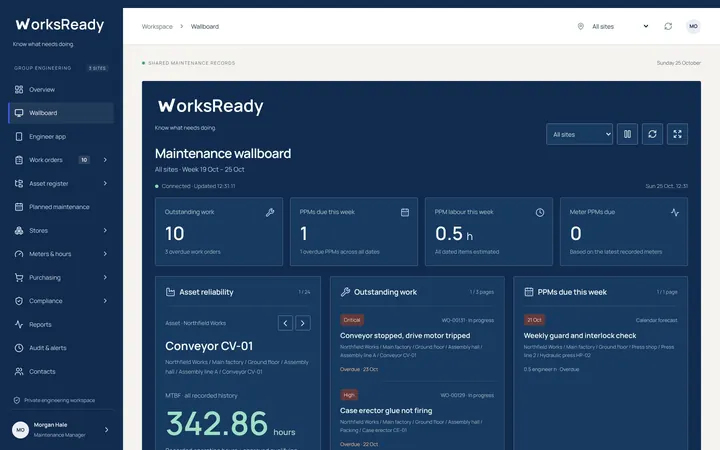Click the wrench icon beside the Outstanding work panel heading

click(x=345, y=292)
